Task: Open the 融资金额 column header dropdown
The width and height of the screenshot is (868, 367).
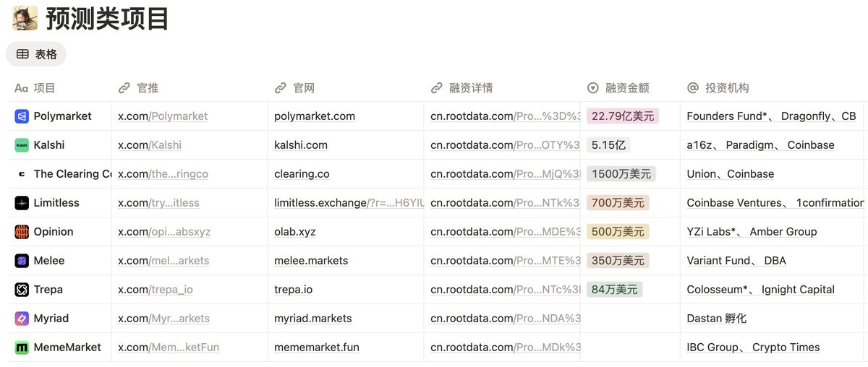Action: (x=618, y=88)
